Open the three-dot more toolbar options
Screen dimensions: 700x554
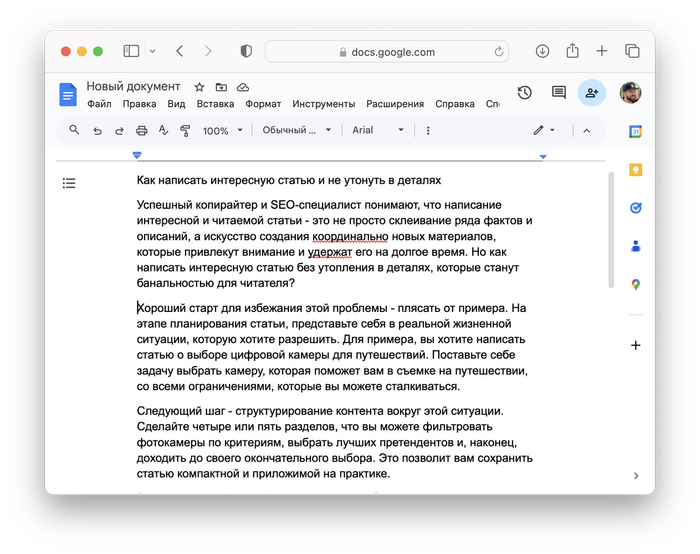tap(428, 130)
